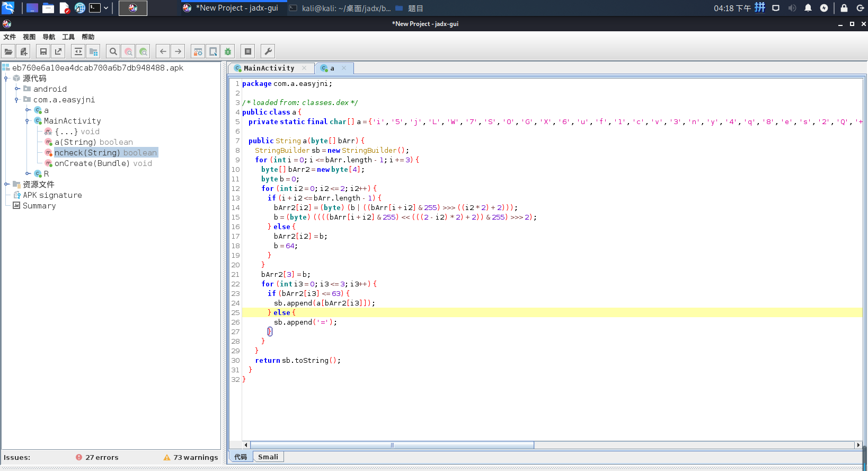Open the 文件 menu
The image size is (868, 471).
click(10, 37)
